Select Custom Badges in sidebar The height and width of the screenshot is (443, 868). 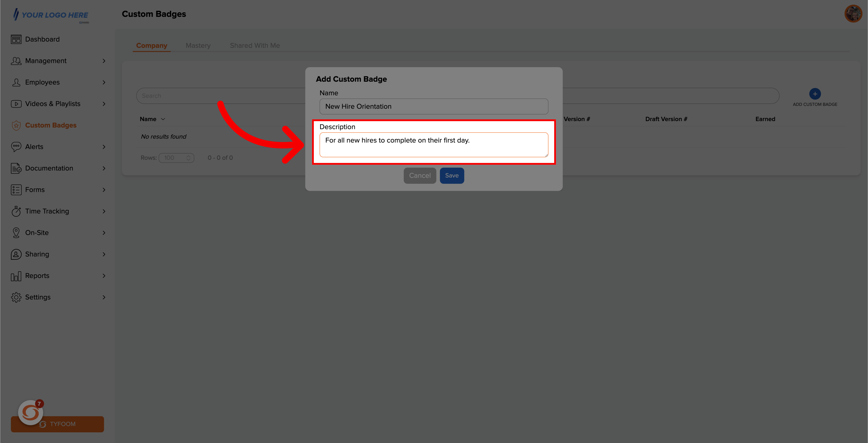coord(51,125)
